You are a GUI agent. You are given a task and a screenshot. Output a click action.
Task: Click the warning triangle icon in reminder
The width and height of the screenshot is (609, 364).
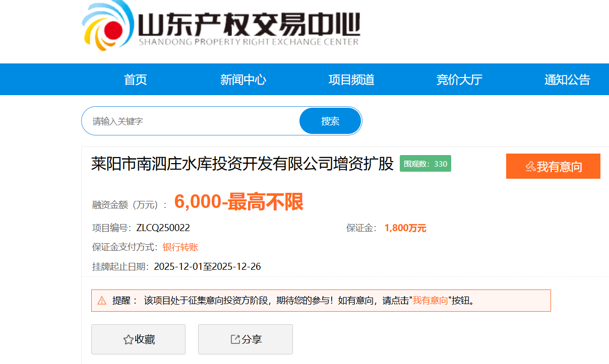click(x=102, y=301)
